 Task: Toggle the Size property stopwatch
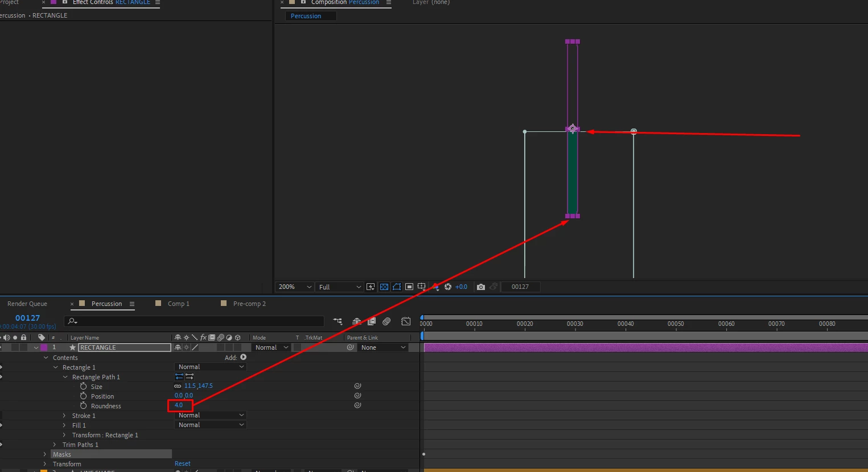[83, 386]
